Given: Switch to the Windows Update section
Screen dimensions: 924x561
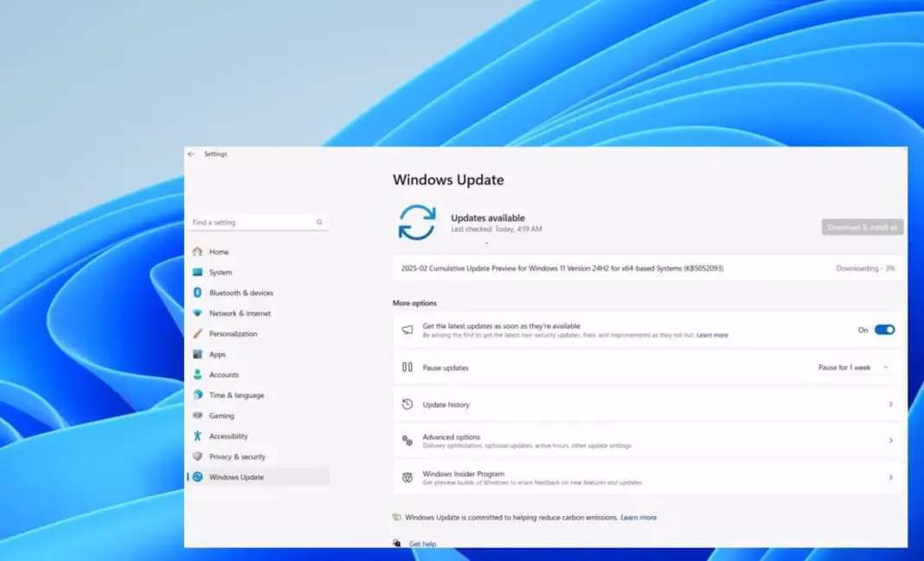Looking at the screenshot, I should [x=235, y=477].
